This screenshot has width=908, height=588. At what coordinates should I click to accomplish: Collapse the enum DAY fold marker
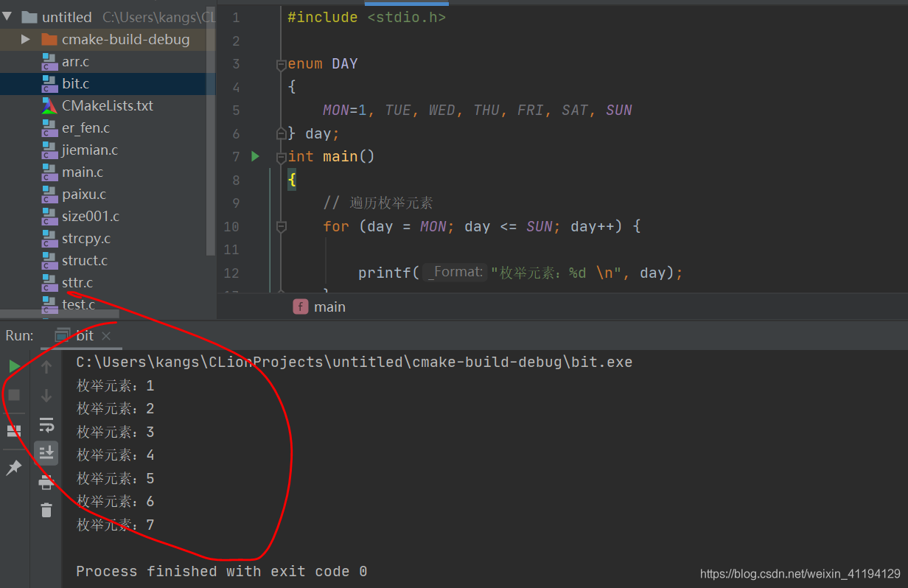[281, 65]
